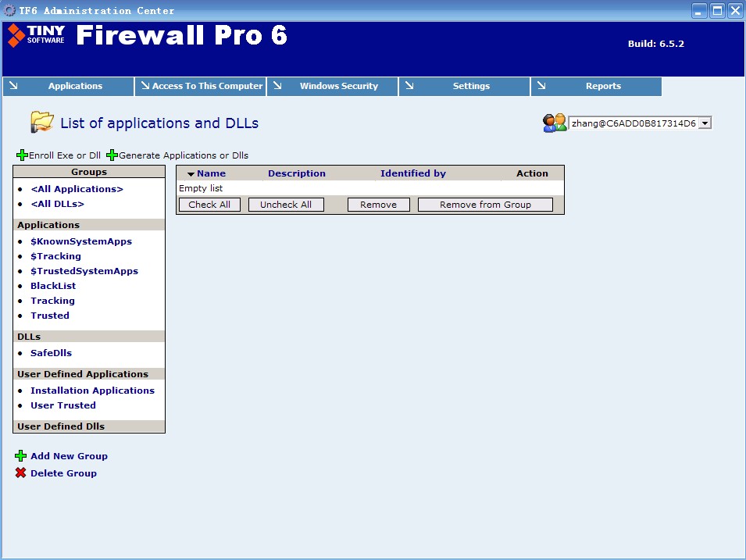
Task: Click the folder icon beside list title
Action: pos(42,123)
